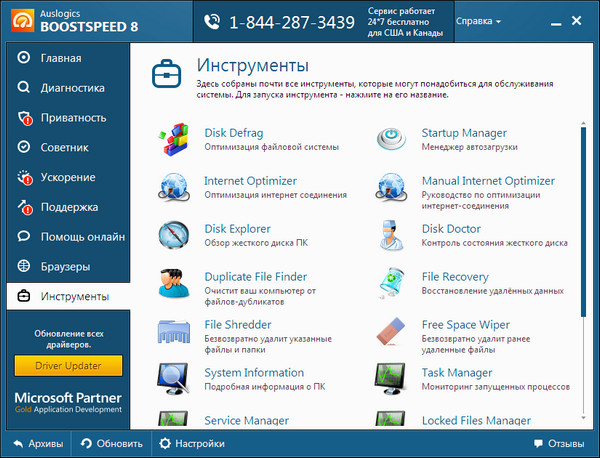Image resolution: width=600 pixels, height=458 pixels.
Task: Click the Настройки button in bottom bar
Action: click(x=192, y=443)
